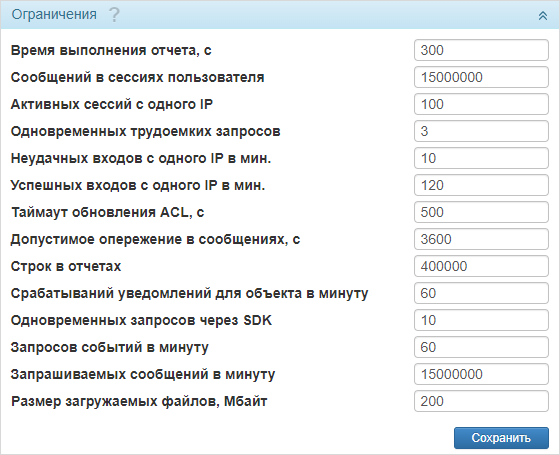Click the Сохранить button

pos(501,438)
